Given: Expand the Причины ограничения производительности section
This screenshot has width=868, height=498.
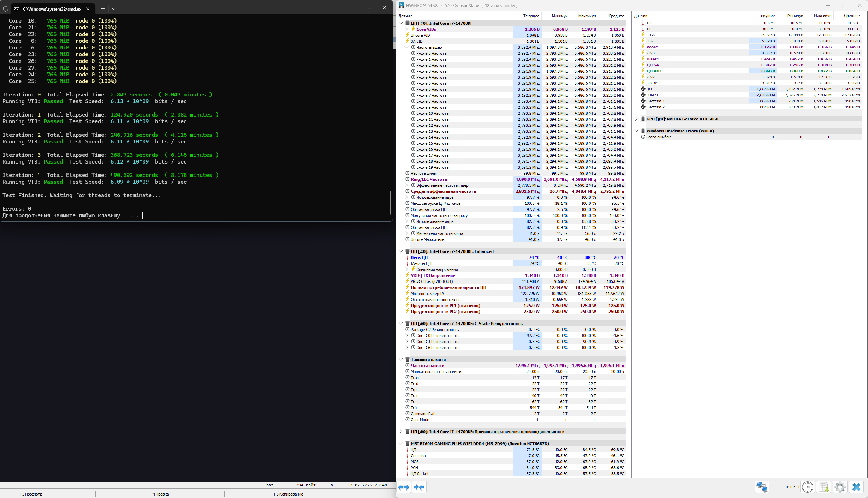Looking at the screenshot, I should coord(401,432).
